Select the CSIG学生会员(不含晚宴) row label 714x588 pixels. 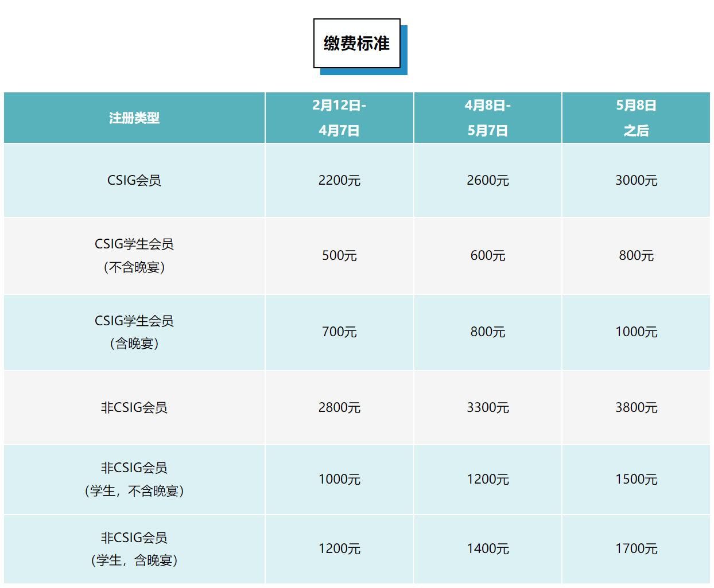click(x=134, y=256)
